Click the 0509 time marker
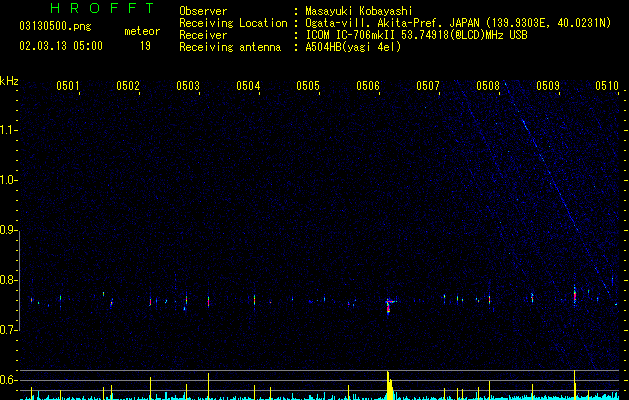The height and width of the screenshot is (400, 629). click(548, 86)
